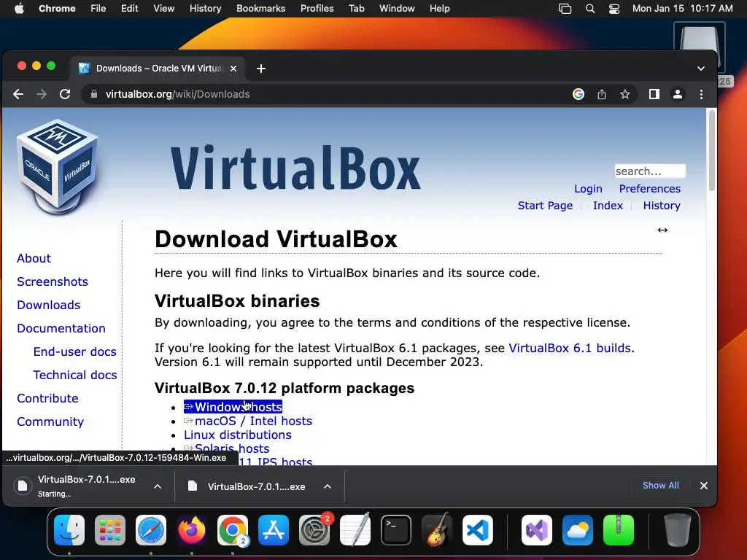
Task: Open the screen mirroring menu bar icon
Action: [565, 9]
